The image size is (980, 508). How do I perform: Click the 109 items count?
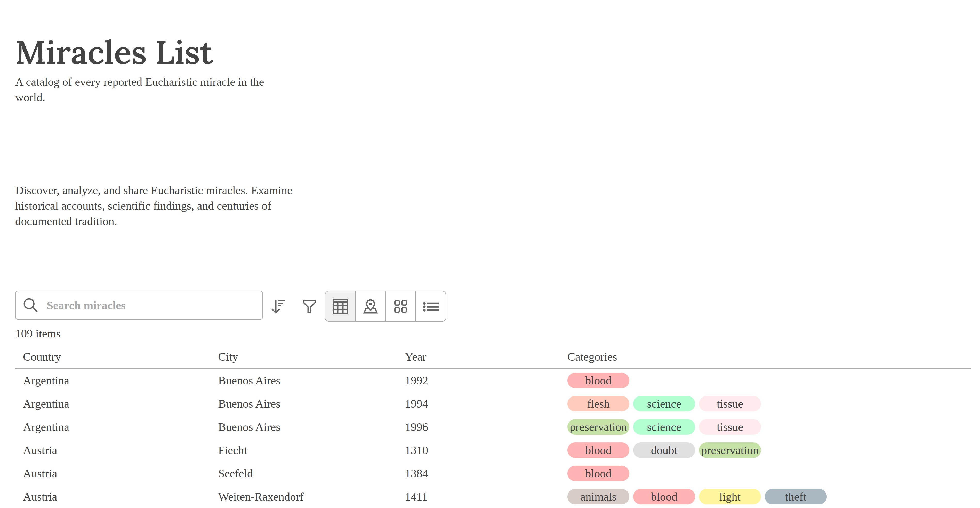(x=38, y=334)
